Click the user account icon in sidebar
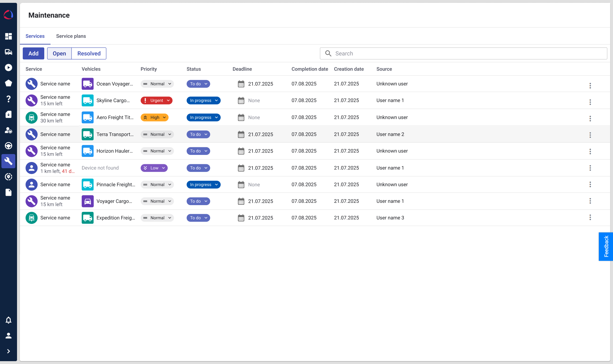The width and height of the screenshot is (613, 364). click(9, 336)
